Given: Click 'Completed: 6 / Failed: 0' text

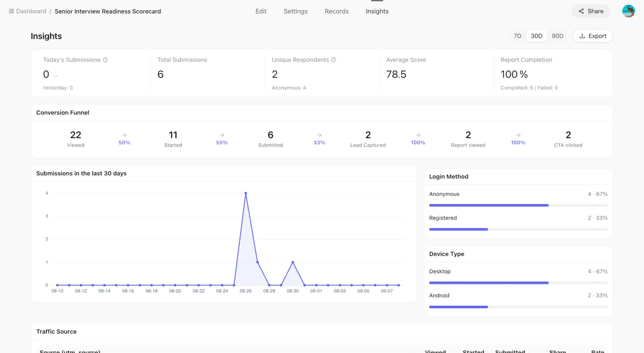Looking at the screenshot, I should coord(529,88).
